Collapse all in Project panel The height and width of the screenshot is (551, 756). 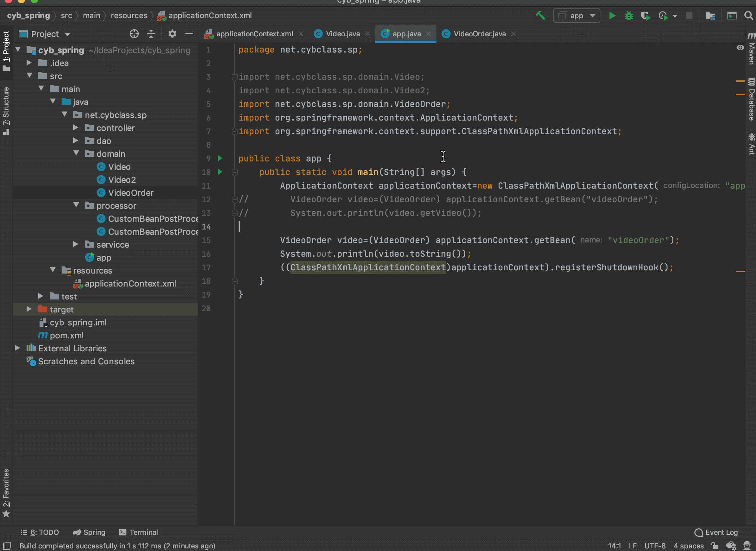click(151, 34)
